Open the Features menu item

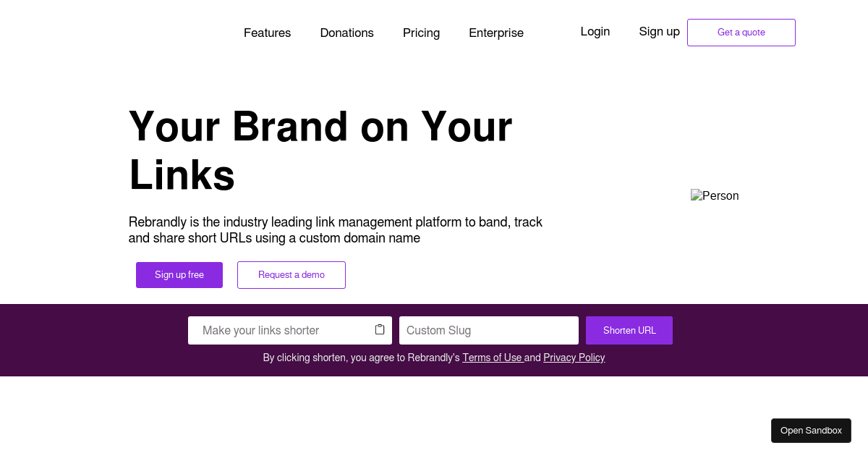point(267,33)
